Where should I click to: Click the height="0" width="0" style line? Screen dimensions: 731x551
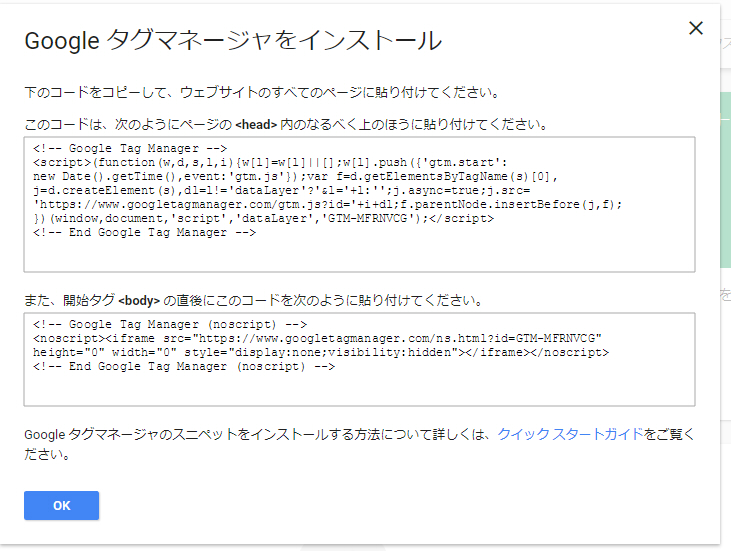321,352
